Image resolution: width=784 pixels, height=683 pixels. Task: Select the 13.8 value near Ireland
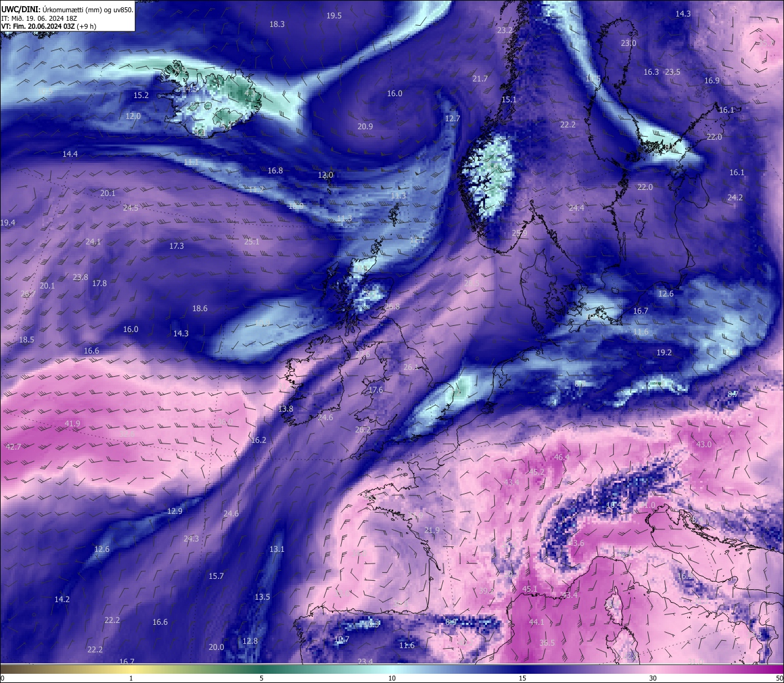(x=285, y=409)
